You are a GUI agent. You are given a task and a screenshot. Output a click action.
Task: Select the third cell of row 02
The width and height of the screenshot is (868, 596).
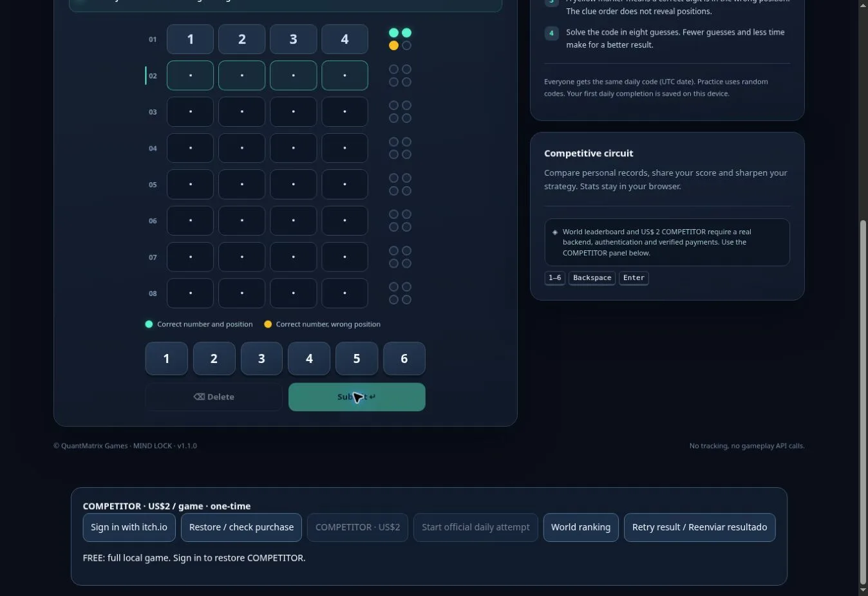[x=293, y=75]
